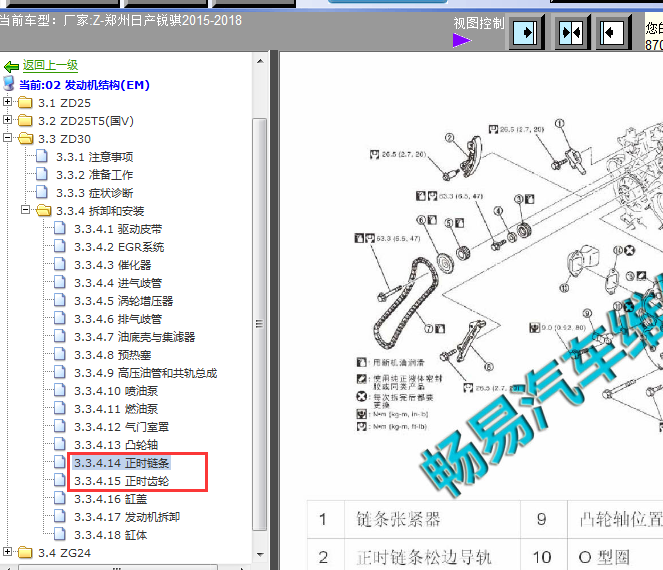Click document icon beside 3.3.4.1 驱动皮带

pyautogui.click(x=60, y=228)
